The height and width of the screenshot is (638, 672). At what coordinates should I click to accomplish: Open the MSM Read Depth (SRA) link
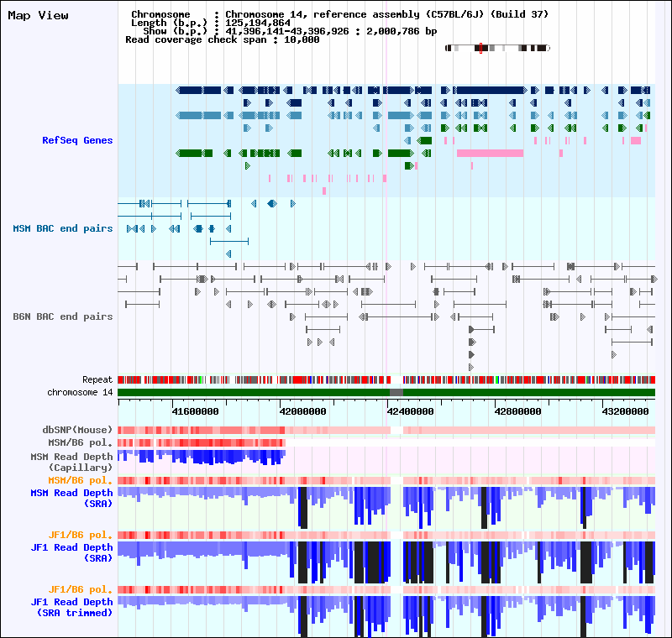(71, 498)
